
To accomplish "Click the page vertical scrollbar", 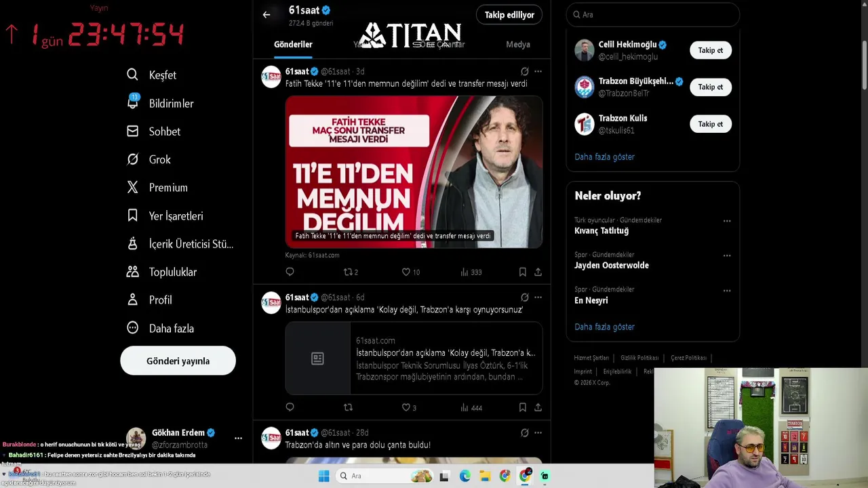I will coord(864,64).
